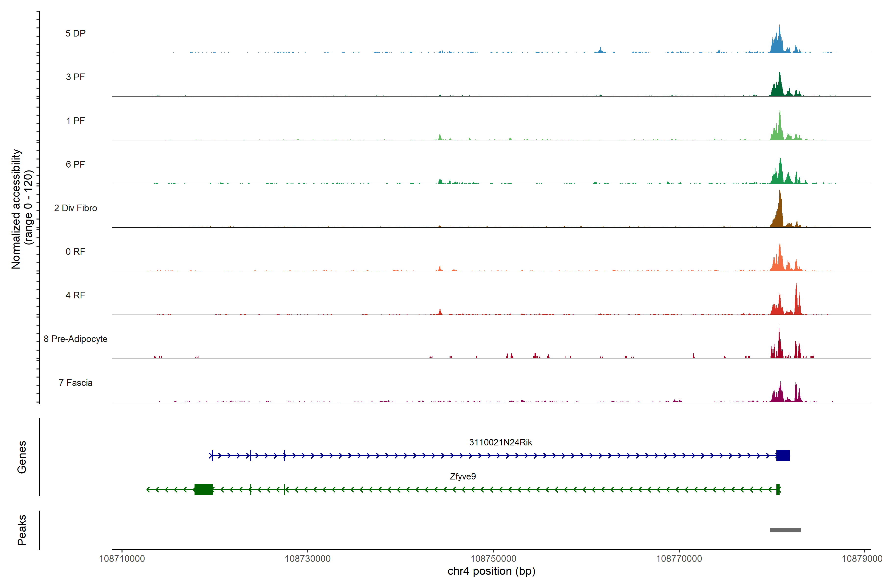Click the 8 Pre-Adipocyte label

point(75,339)
